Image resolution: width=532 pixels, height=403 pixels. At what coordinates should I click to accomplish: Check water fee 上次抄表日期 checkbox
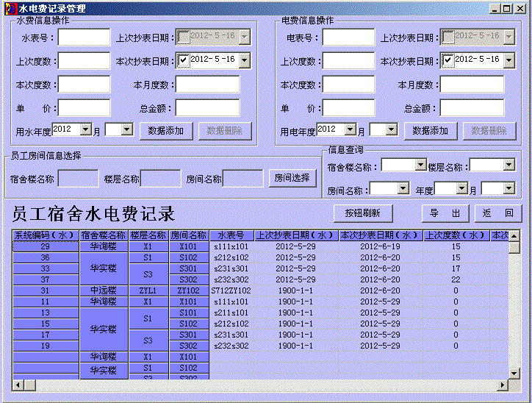184,36
